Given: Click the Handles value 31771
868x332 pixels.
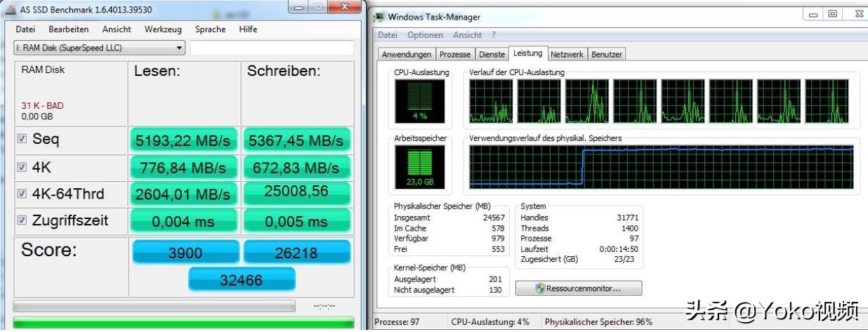Looking at the screenshot, I should [x=626, y=218].
